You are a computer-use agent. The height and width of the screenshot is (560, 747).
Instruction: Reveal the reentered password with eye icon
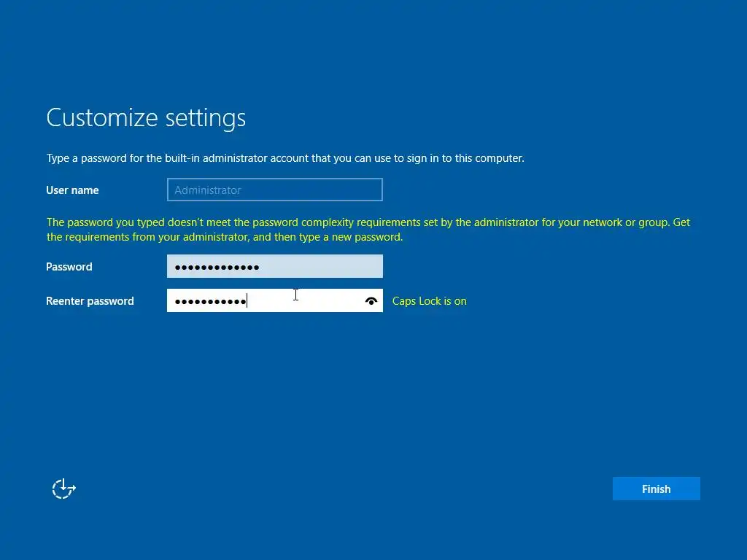pos(371,301)
